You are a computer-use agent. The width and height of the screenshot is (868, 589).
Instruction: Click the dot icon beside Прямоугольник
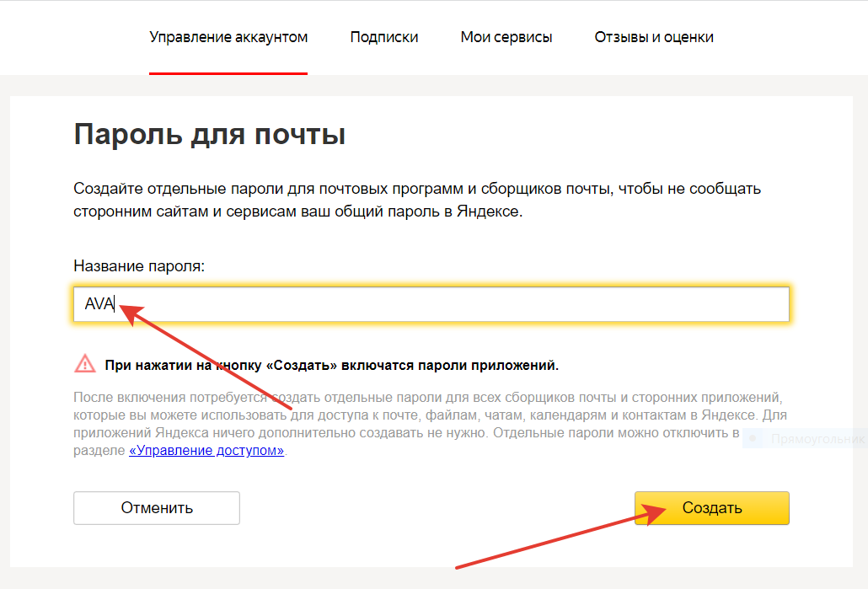point(754,439)
